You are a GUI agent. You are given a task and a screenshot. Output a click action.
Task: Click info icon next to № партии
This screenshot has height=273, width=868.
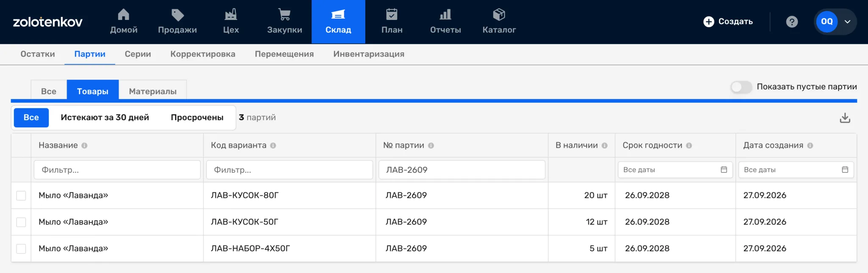click(x=431, y=146)
